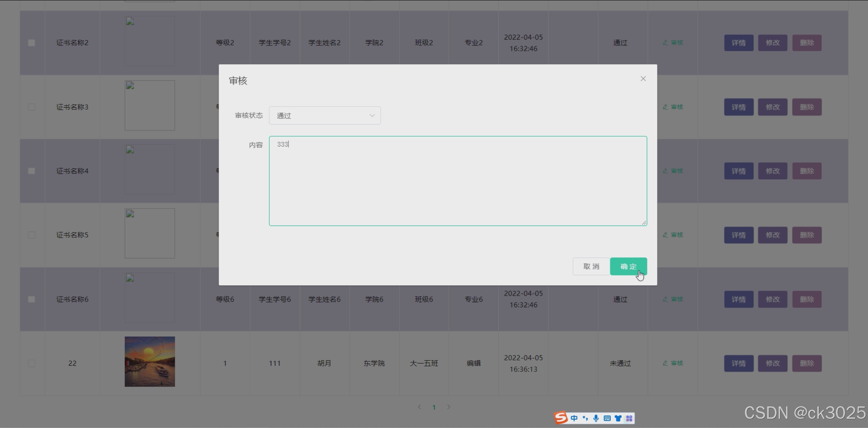The image size is (868, 428).
Task: Open the 审核状态 dropdown showing 通过
Action: 325,115
